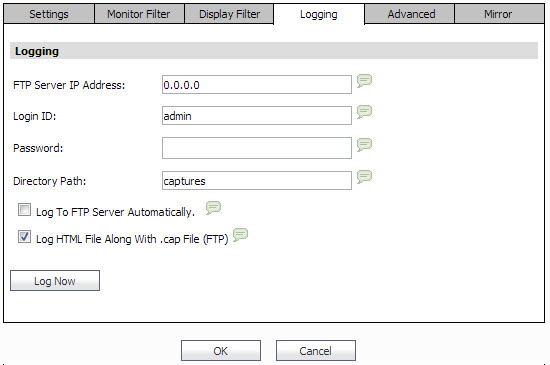The height and width of the screenshot is (365, 550).
Task: Switch to the Display Filter tab
Action: [x=229, y=14]
